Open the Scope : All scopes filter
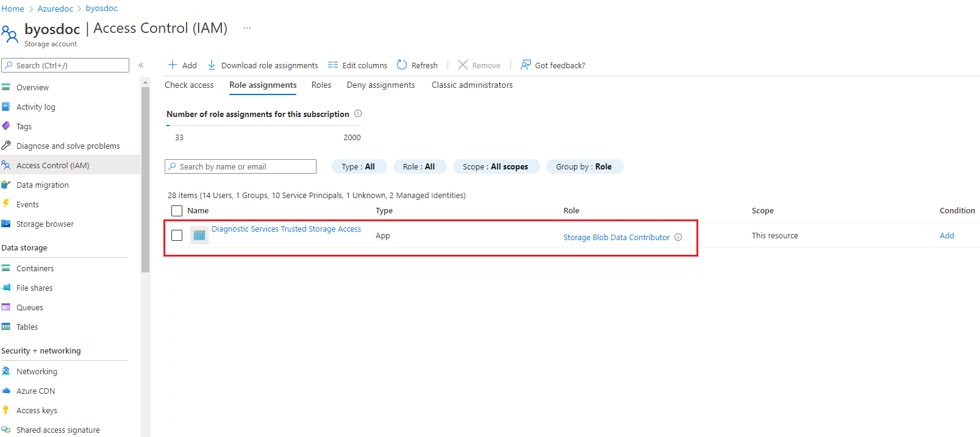980x437 pixels. (x=495, y=167)
